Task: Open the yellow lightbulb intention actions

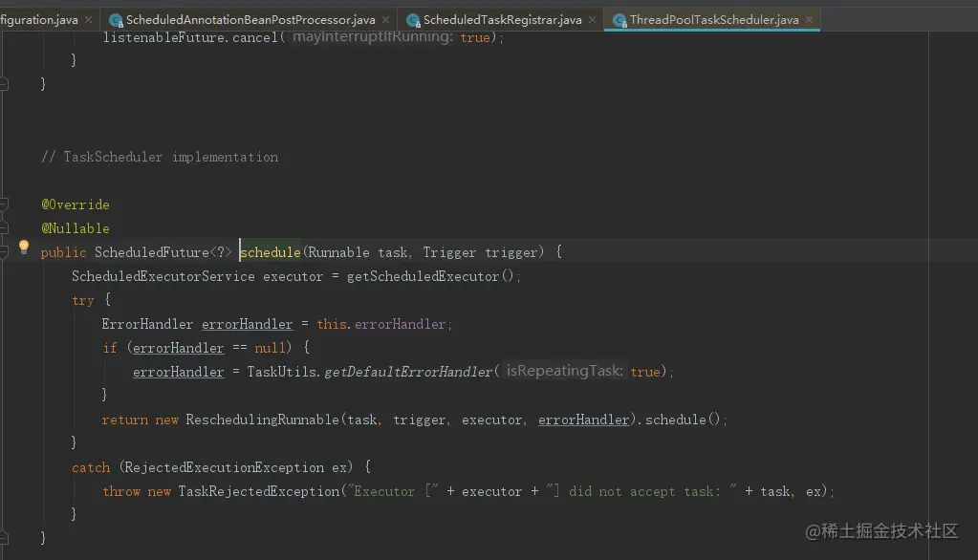Action: [24, 247]
